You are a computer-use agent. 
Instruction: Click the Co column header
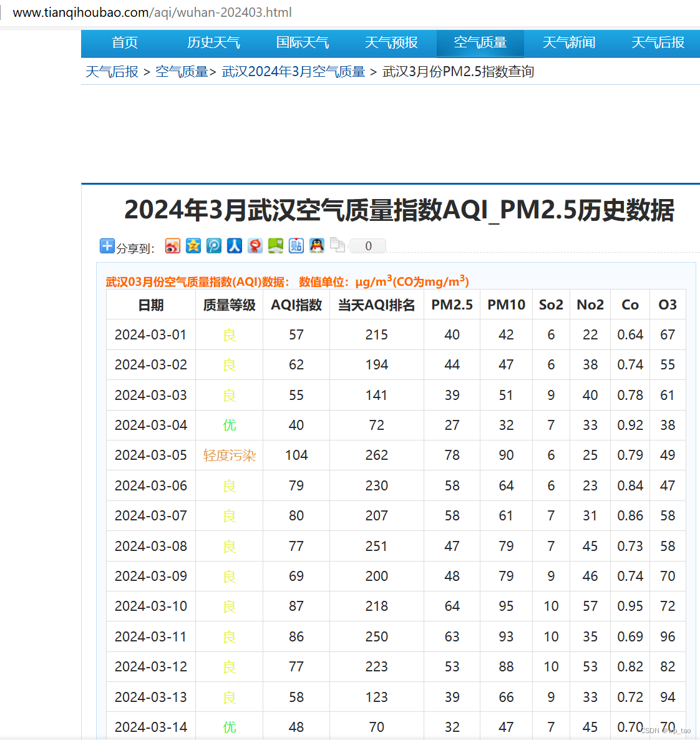click(x=630, y=305)
